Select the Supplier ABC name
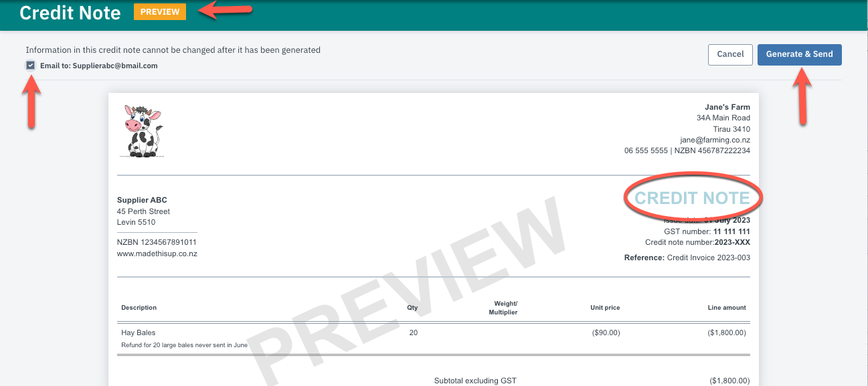 pos(142,200)
